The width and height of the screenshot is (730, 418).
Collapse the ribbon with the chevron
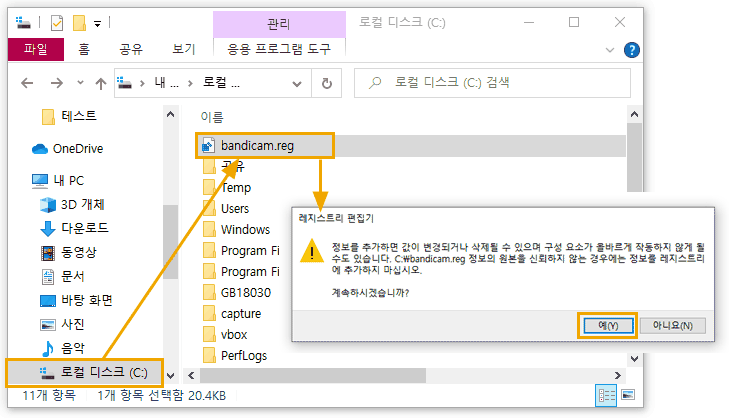point(610,49)
